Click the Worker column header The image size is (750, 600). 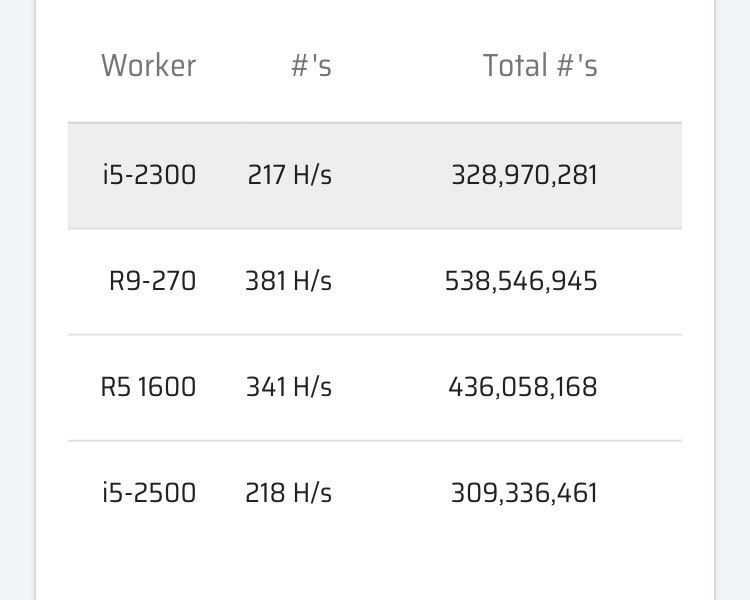(x=148, y=66)
